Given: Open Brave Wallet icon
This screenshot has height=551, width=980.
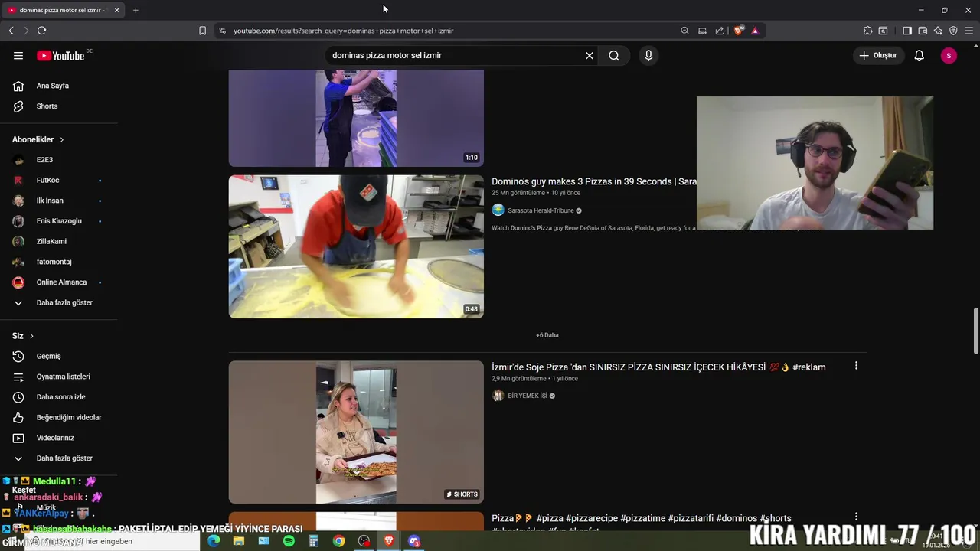Looking at the screenshot, I should [x=923, y=31].
